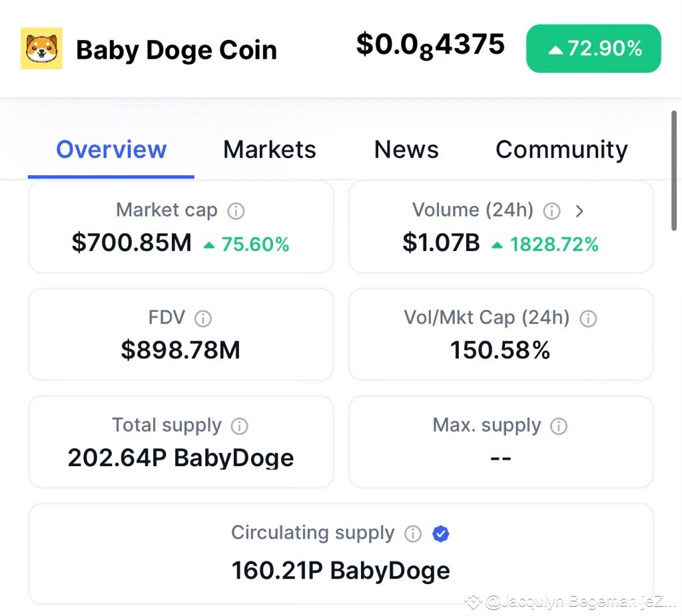This screenshot has height=616, width=682.
Task: Click the Baby Doge Coin title
Action: [176, 50]
